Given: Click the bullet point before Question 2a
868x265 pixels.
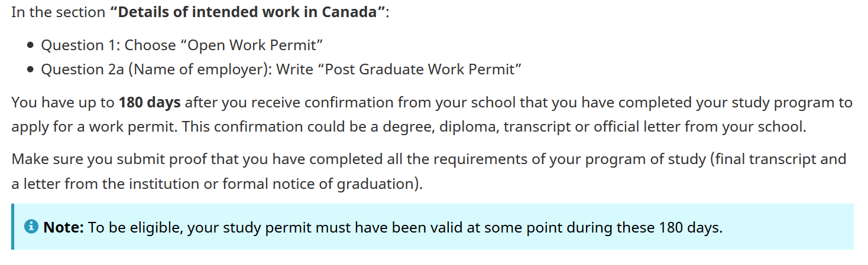Looking at the screenshot, I should [x=31, y=70].
